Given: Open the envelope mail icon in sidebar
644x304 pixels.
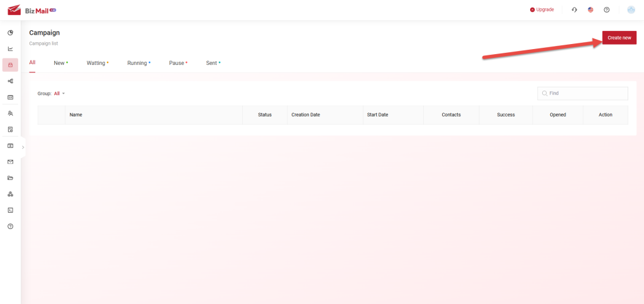Looking at the screenshot, I should [x=10, y=162].
